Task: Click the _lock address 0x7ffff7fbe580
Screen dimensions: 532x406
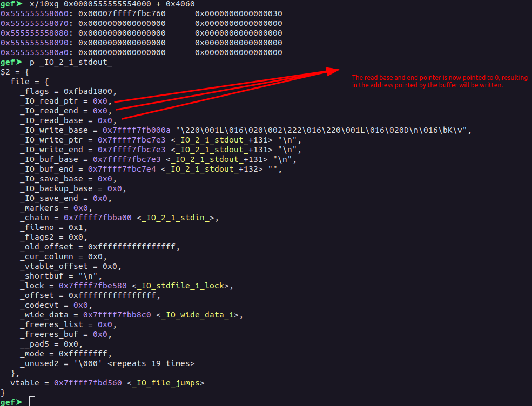Action: tap(92, 286)
